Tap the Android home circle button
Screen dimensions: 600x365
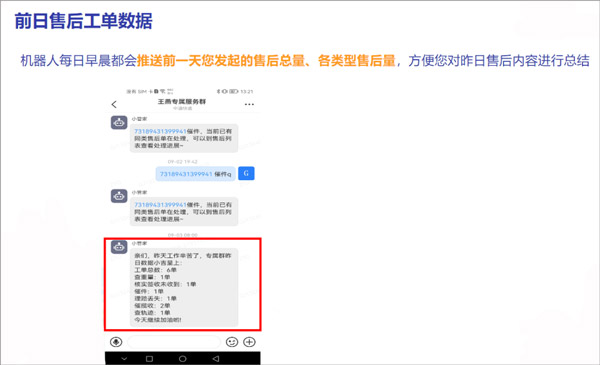click(x=183, y=359)
